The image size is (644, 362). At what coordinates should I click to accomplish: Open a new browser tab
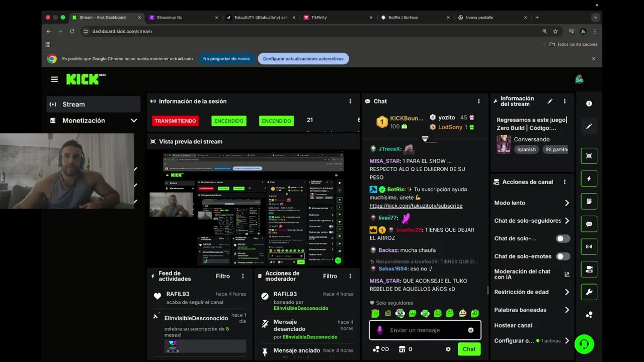(537, 17)
